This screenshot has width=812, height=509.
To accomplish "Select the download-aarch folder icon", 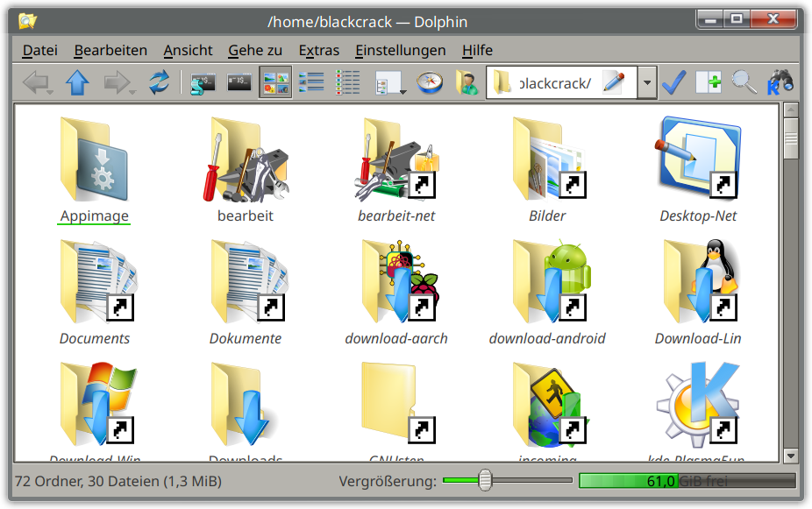I will [399, 281].
